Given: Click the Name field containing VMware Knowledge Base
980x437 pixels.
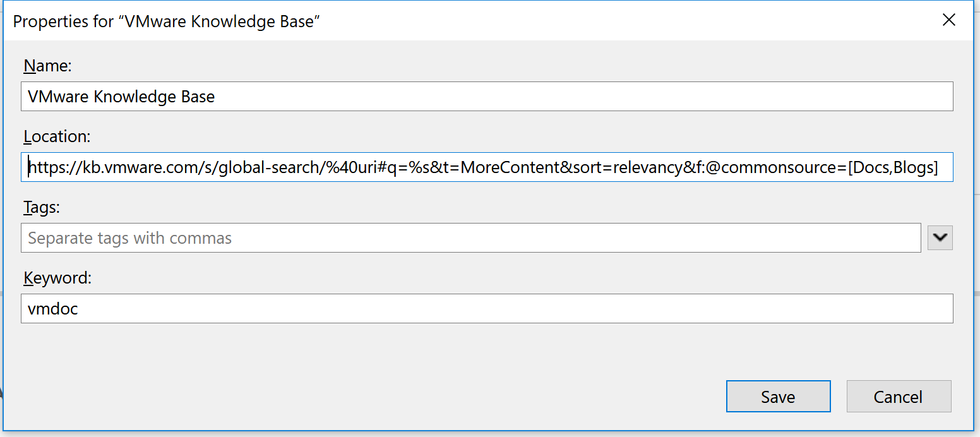Looking at the screenshot, I should click(x=487, y=97).
